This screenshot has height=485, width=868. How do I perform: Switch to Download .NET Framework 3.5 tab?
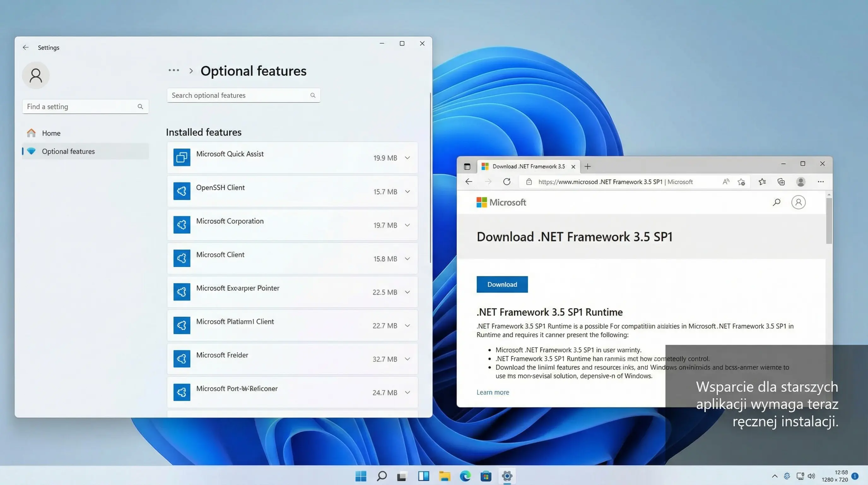pos(528,167)
